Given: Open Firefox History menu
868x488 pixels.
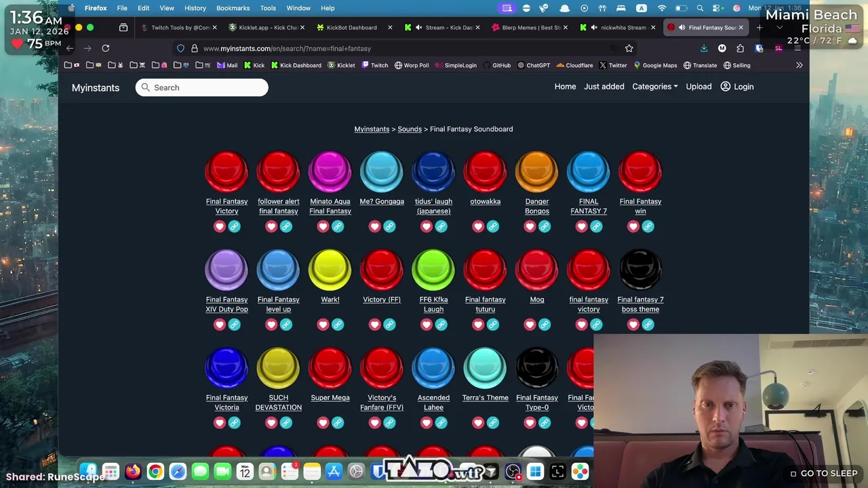Looking at the screenshot, I should [195, 8].
